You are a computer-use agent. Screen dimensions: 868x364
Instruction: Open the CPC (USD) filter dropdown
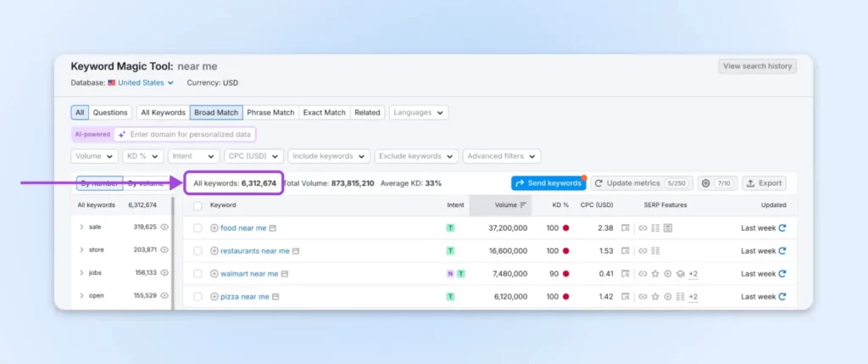[253, 156]
